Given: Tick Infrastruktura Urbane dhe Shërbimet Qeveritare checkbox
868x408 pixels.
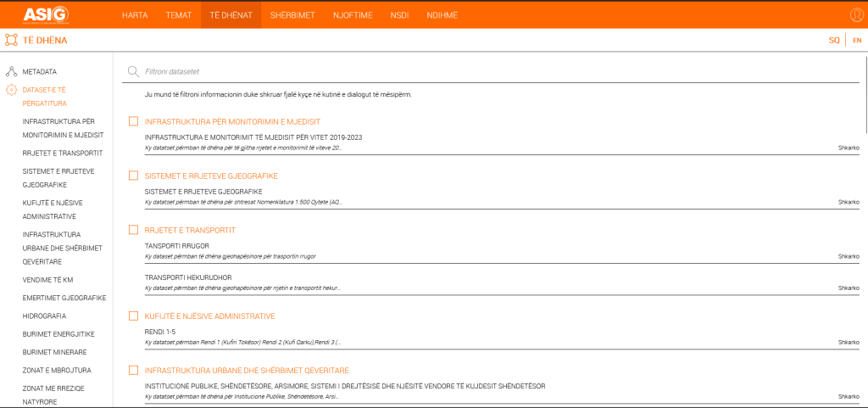Looking at the screenshot, I should (133, 371).
